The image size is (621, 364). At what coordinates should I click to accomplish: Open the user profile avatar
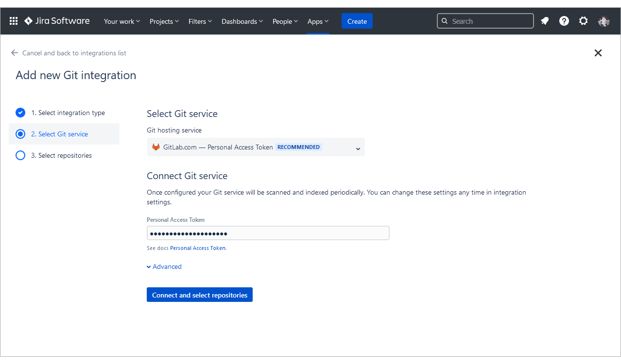(x=604, y=21)
